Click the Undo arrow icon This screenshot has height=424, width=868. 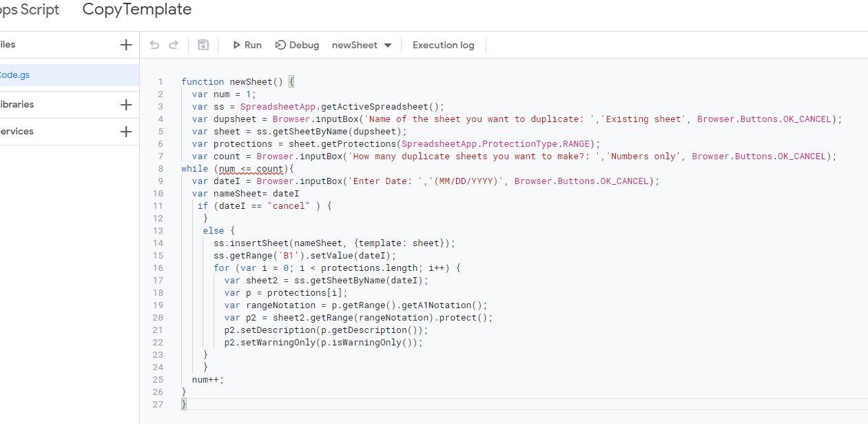click(154, 45)
